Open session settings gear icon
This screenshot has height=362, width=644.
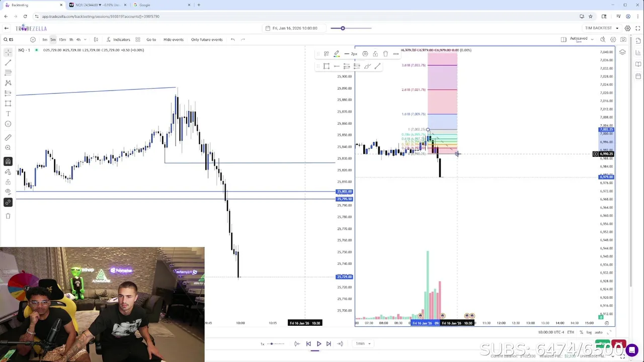627,28
